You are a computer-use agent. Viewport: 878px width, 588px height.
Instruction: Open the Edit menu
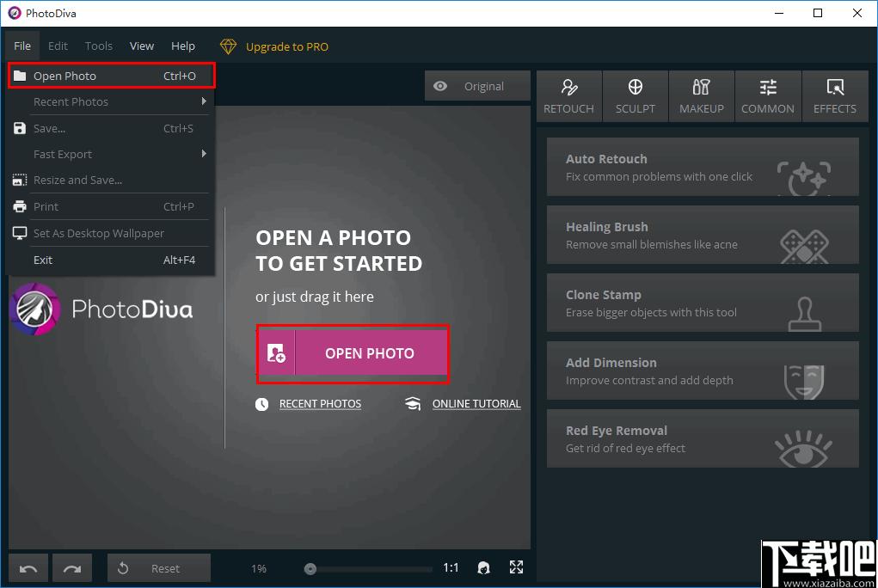pyautogui.click(x=58, y=46)
